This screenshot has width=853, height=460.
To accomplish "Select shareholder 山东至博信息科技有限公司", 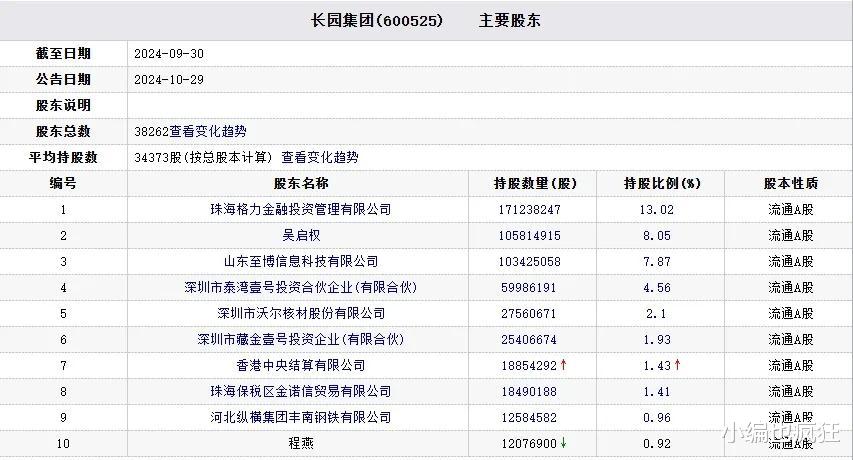I will coord(301,262).
